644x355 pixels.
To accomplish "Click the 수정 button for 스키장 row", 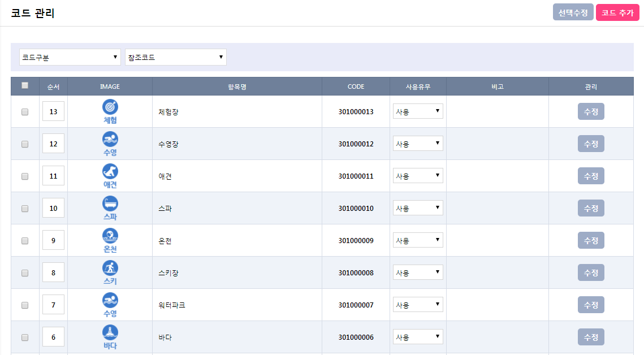I will 591,273.
